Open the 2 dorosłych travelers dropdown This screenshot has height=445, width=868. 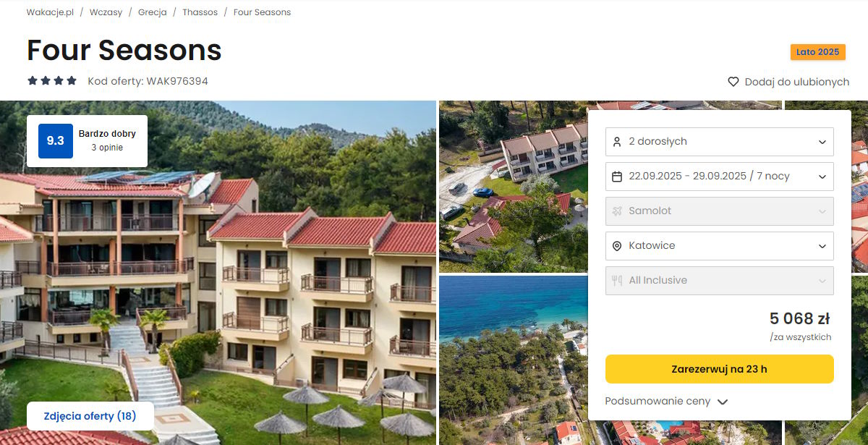click(x=719, y=142)
